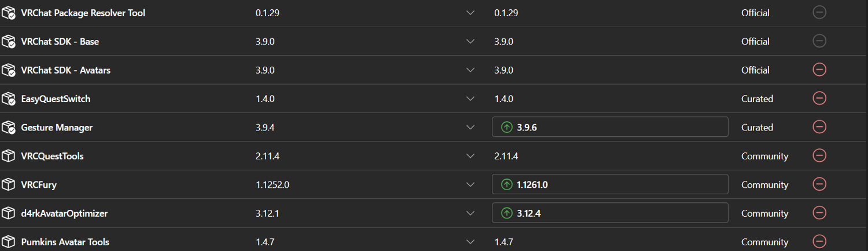Expand the Gesture Manager version dropdown
The image size is (868, 251).
tap(470, 128)
